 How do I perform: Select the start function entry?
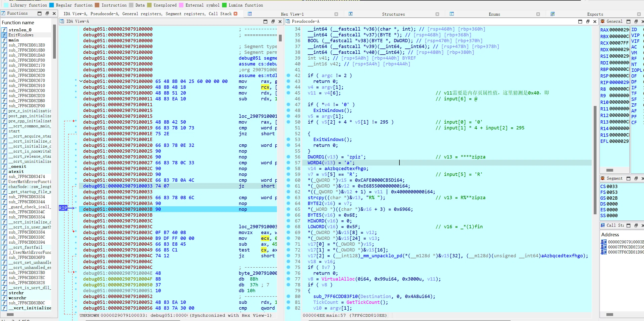point(14,131)
